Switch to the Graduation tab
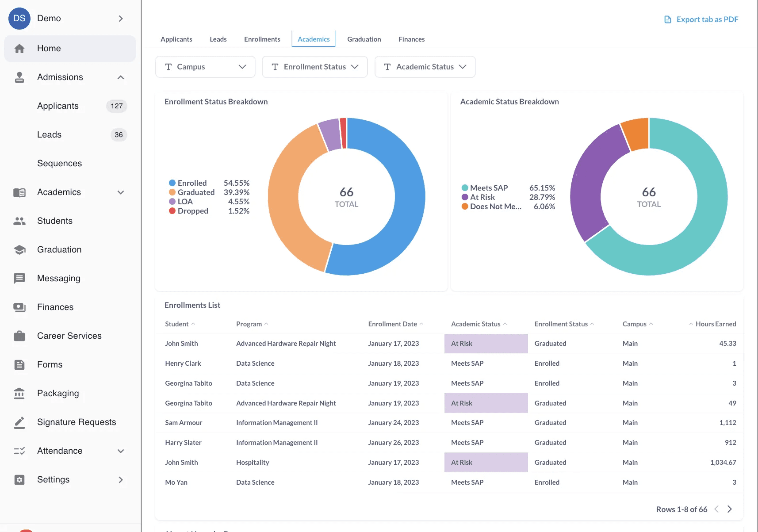The height and width of the screenshot is (532, 758). coord(364,39)
